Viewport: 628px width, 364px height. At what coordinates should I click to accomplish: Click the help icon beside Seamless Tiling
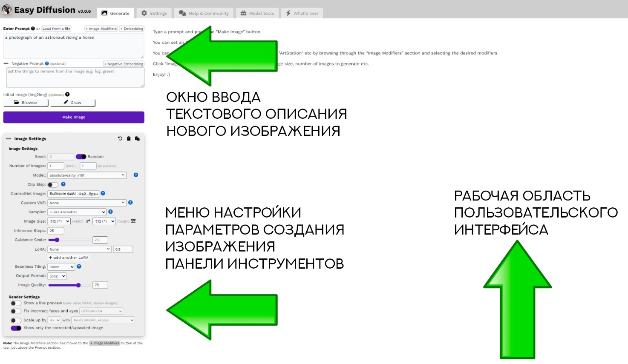point(79,267)
